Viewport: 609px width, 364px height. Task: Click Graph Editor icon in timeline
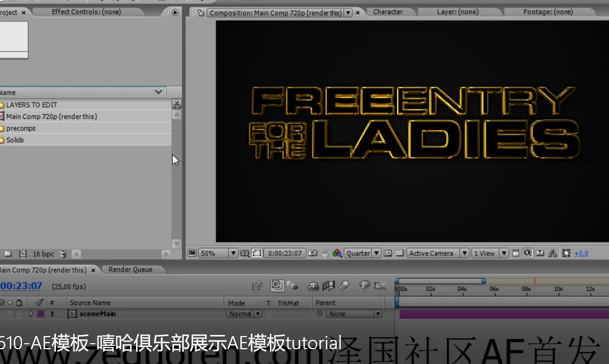point(380,286)
